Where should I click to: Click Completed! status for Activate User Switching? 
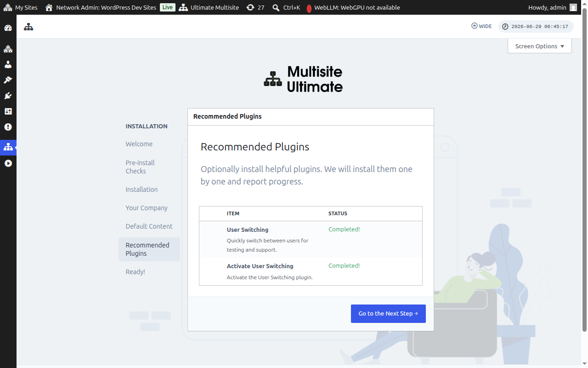click(x=344, y=265)
